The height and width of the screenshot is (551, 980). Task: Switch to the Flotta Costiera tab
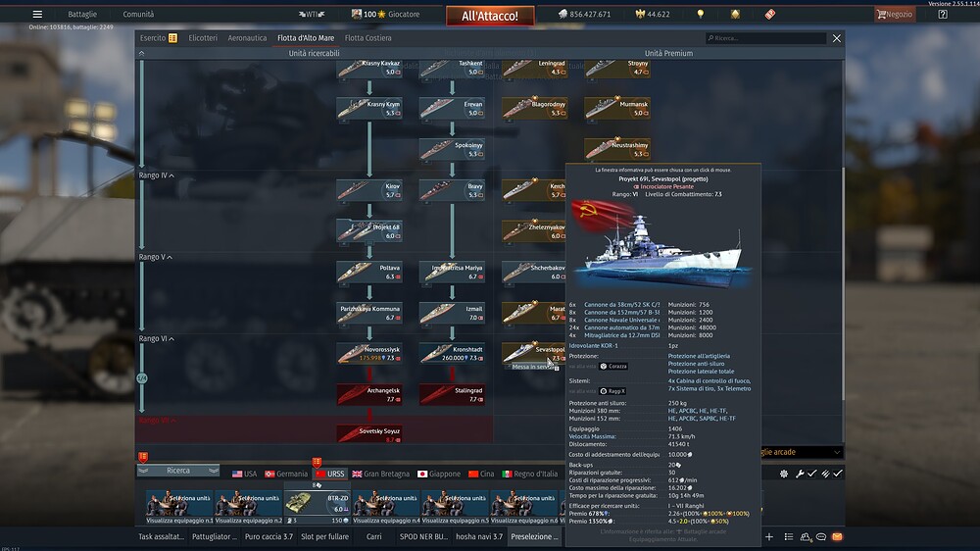[368, 38]
